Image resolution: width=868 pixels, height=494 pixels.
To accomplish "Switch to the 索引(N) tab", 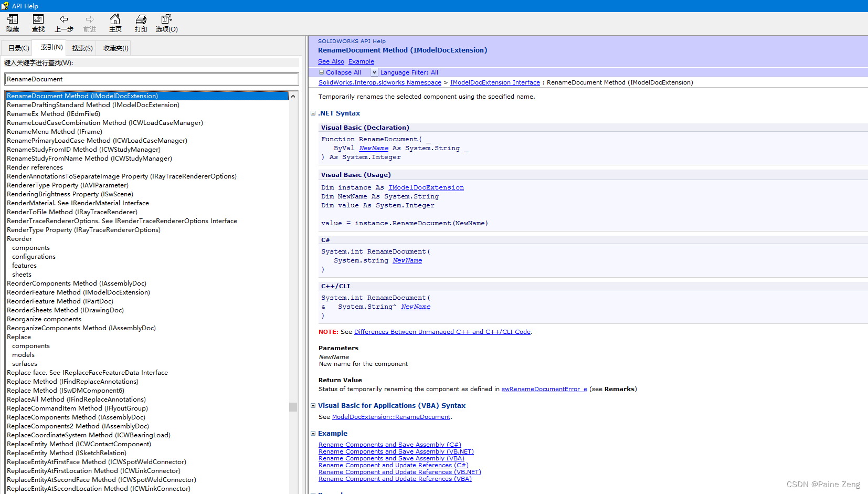I will (x=52, y=47).
